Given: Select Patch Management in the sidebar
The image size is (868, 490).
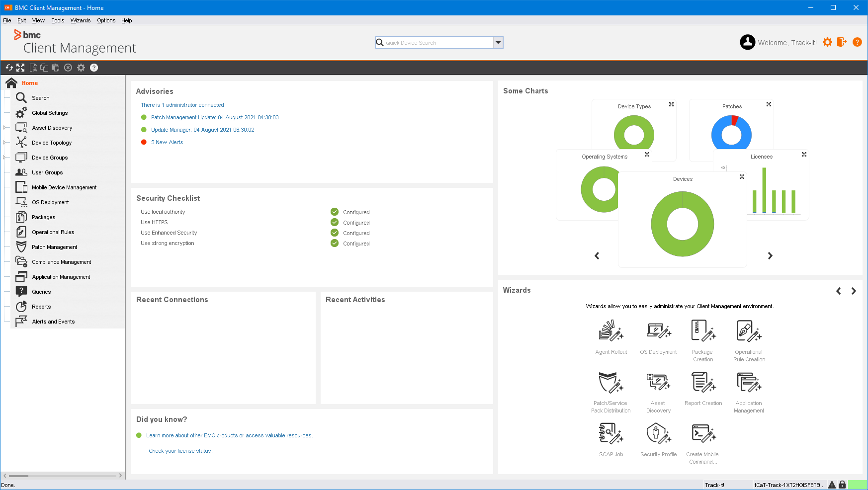Looking at the screenshot, I should 55,247.
